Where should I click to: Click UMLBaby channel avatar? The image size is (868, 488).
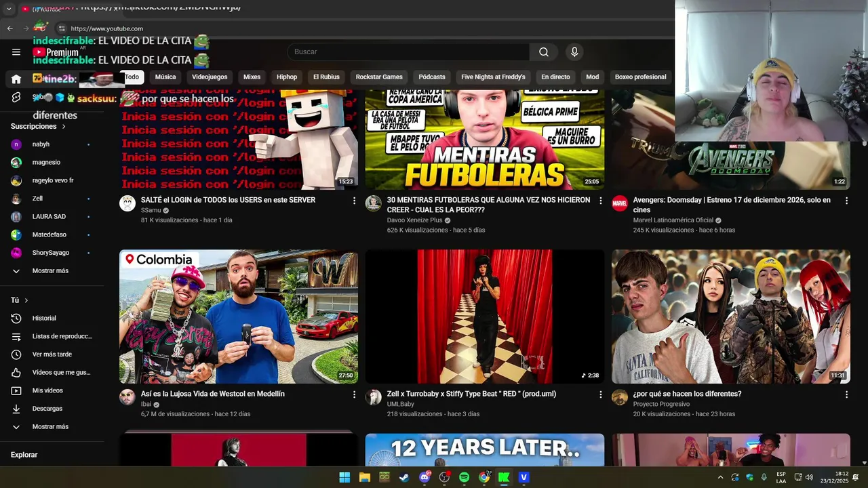pyautogui.click(x=374, y=397)
